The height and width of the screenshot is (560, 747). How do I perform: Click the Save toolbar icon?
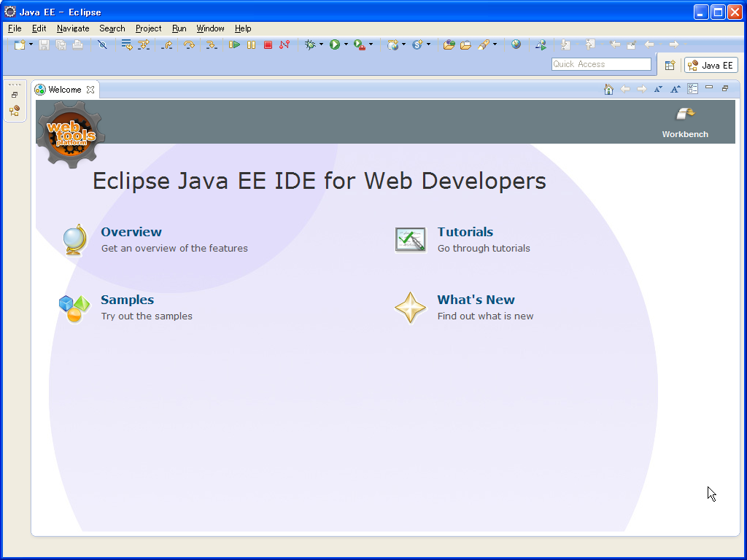(x=44, y=44)
